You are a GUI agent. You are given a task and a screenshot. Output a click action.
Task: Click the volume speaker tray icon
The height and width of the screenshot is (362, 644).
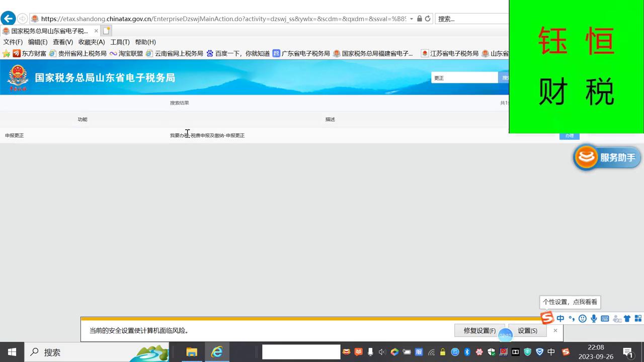382,352
